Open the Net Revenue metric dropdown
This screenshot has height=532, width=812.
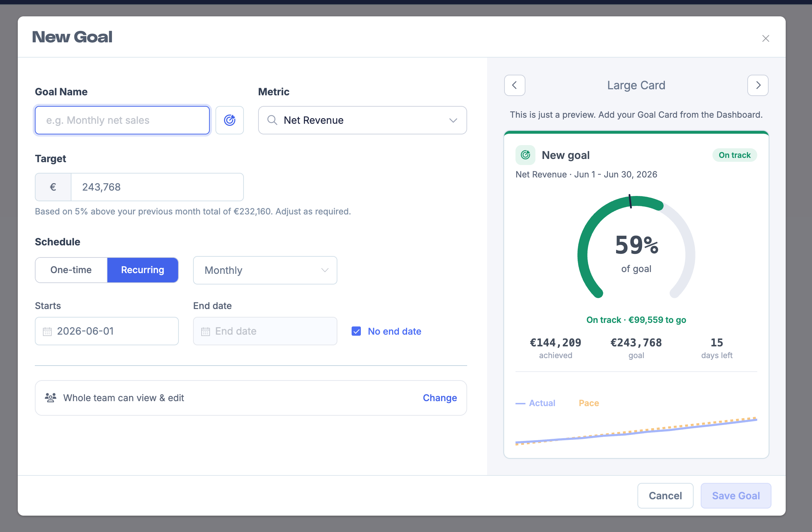click(x=362, y=120)
